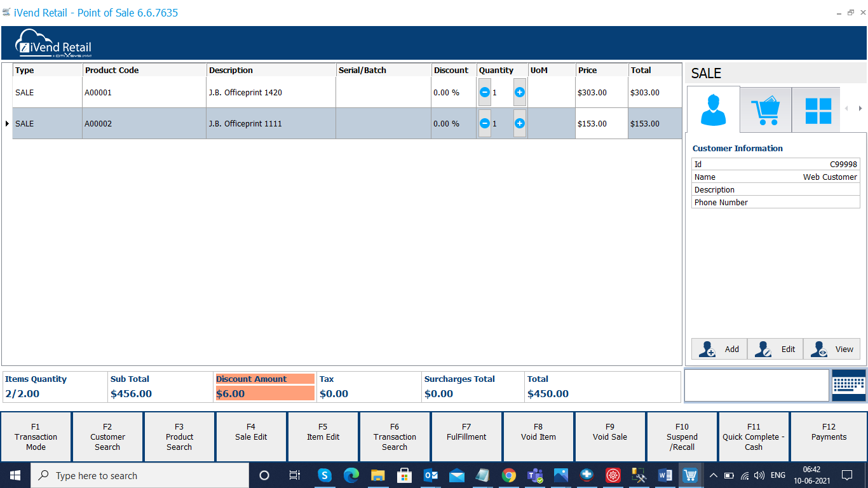The width and height of the screenshot is (868, 488).
Task: Click the $303.00 price cell
Action: pyautogui.click(x=602, y=92)
